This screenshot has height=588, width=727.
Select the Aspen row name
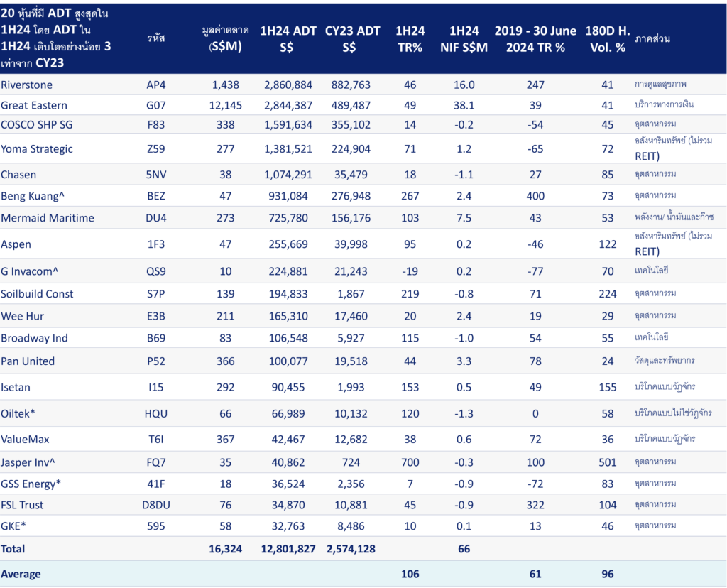click(x=16, y=244)
